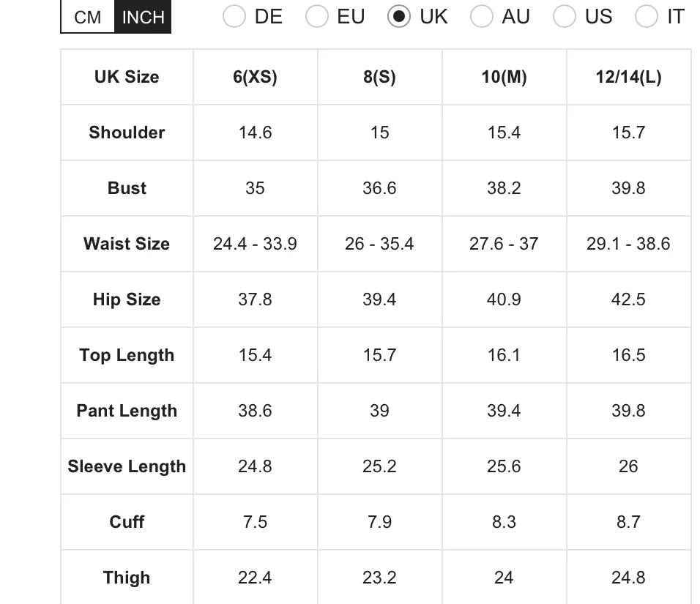Click the 6(XS) column header
This screenshot has height=604, width=700.
coord(255,77)
